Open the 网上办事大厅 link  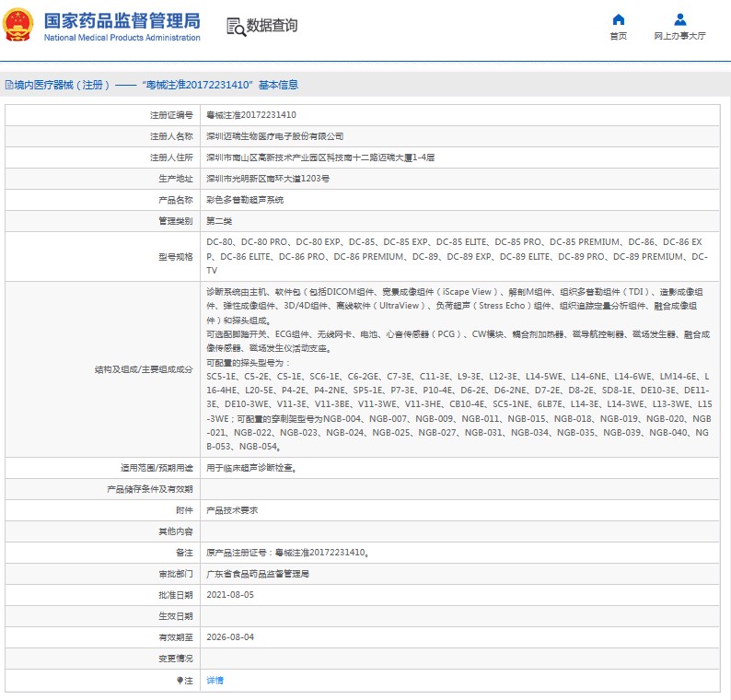coord(679,36)
